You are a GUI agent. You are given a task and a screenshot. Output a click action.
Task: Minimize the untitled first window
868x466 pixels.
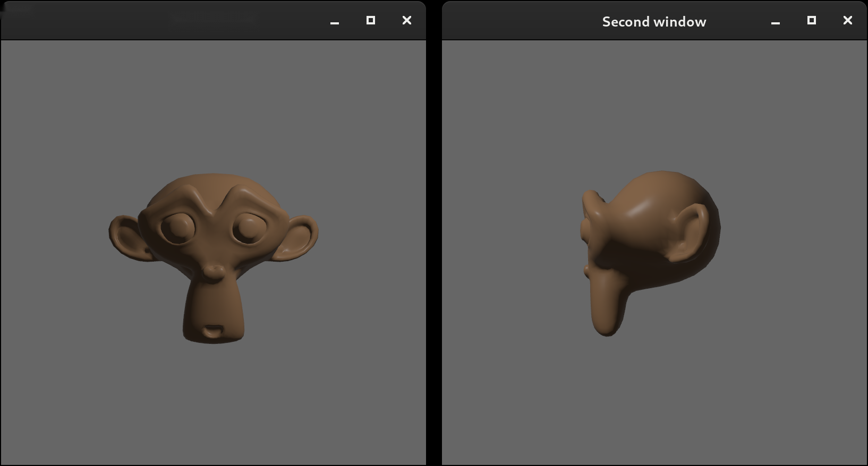point(335,21)
